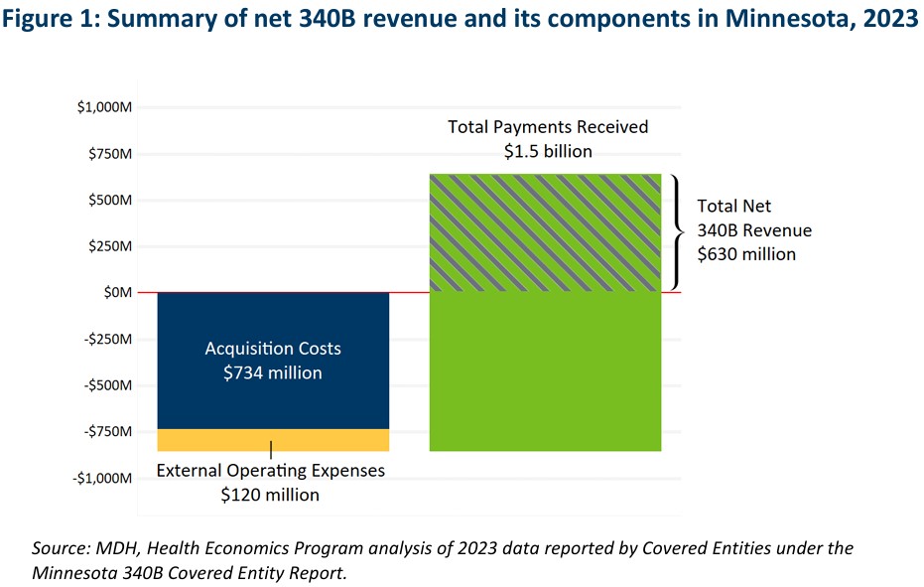Select the $750M y-axis label
The height and width of the screenshot is (587, 924).
(109, 154)
